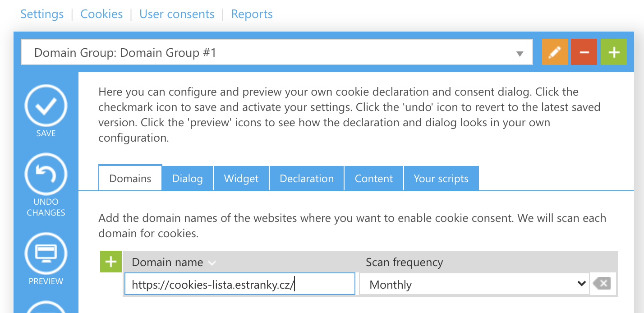
Task: Click the Save checkmark icon
Action: pyautogui.click(x=46, y=106)
